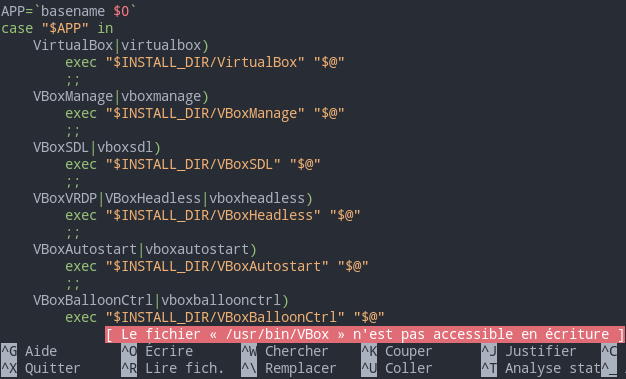
Task: Place cursor on VBoxBalloonCtrl|vboxballoonctrl) pattern
Action: point(161,300)
